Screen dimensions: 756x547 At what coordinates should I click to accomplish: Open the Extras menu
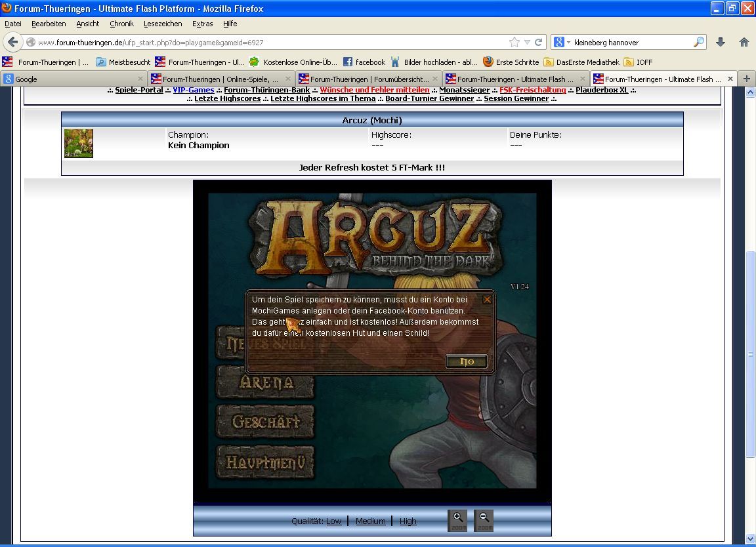(x=203, y=24)
